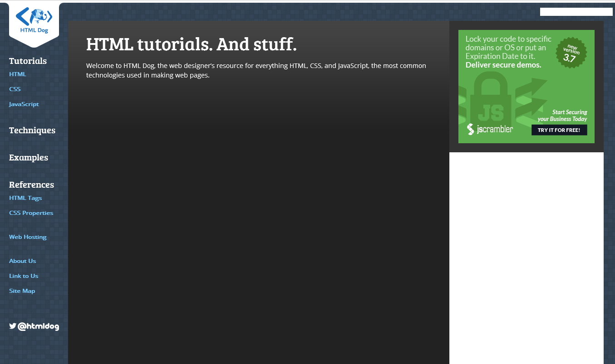Click the search box at top right
Screen dimensions: 615x364
[576, 12]
